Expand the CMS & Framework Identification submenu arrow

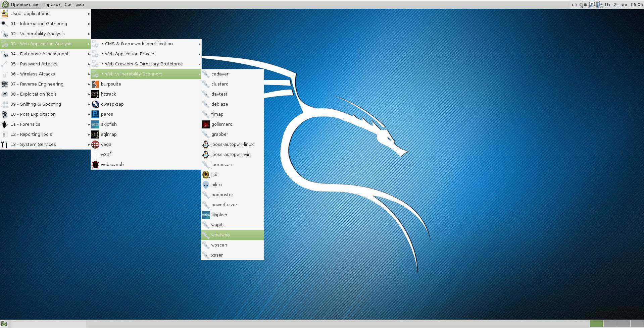(199, 44)
